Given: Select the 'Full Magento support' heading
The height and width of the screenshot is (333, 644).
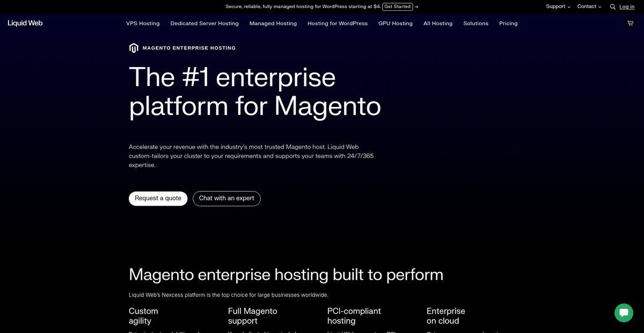Looking at the screenshot, I should [x=253, y=316].
